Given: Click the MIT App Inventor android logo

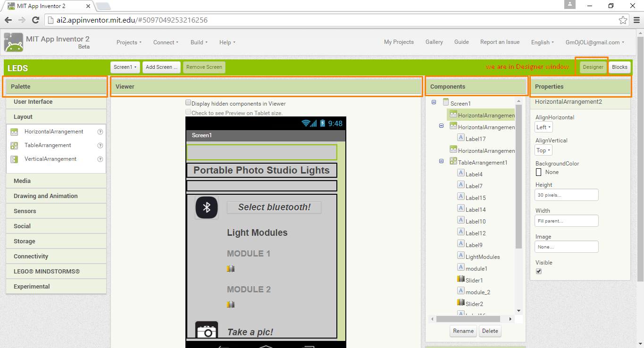Looking at the screenshot, I should (13, 42).
